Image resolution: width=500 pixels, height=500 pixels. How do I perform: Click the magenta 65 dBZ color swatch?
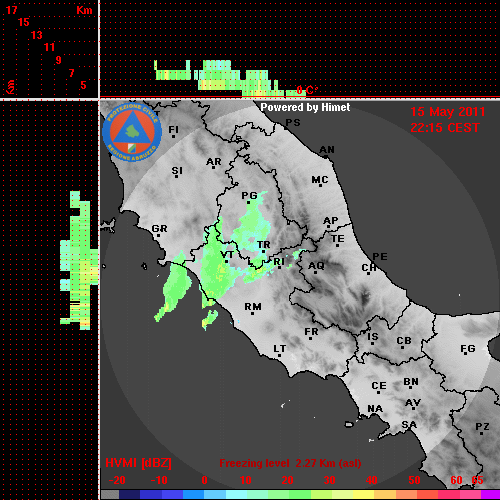(490, 495)
